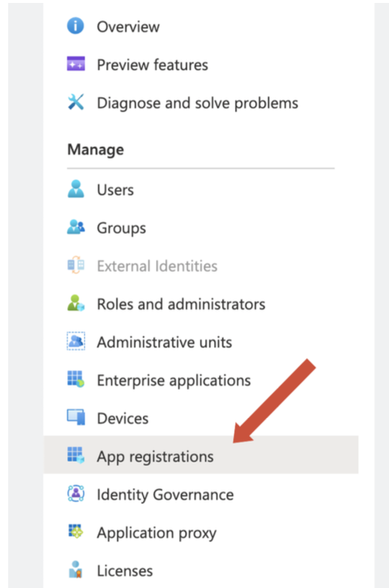The height and width of the screenshot is (588, 389).
Task: Click the Roles and administrators icon
Action: pyautogui.click(x=76, y=303)
